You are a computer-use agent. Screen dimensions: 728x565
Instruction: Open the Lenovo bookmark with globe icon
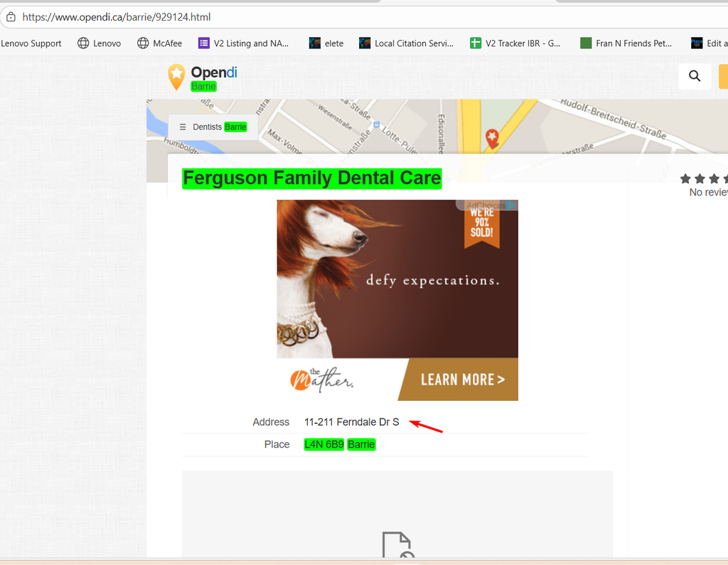click(99, 43)
